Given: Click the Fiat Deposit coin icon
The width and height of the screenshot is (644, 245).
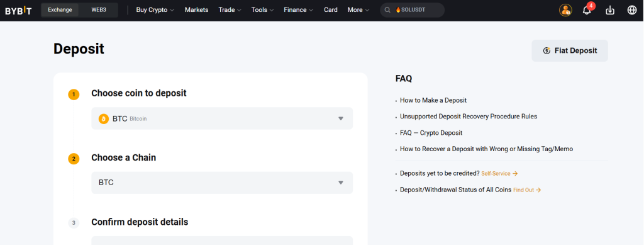Looking at the screenshot, I should click(547, 51).
